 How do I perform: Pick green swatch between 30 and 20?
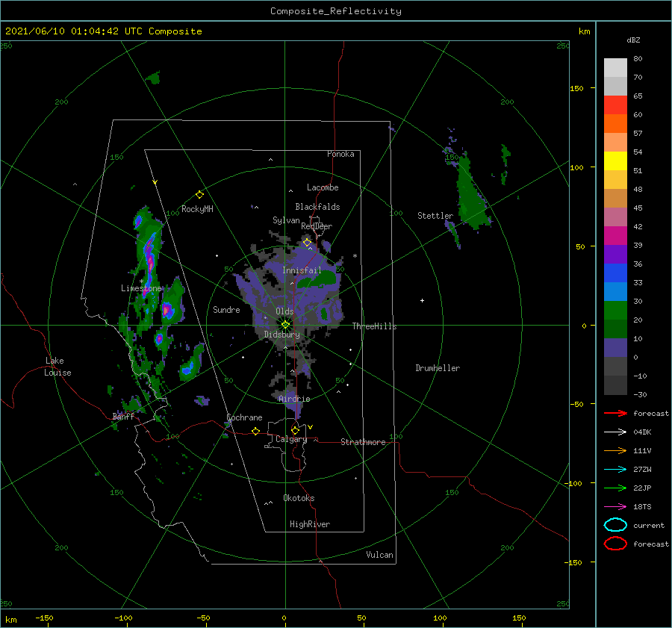point(615,311)
